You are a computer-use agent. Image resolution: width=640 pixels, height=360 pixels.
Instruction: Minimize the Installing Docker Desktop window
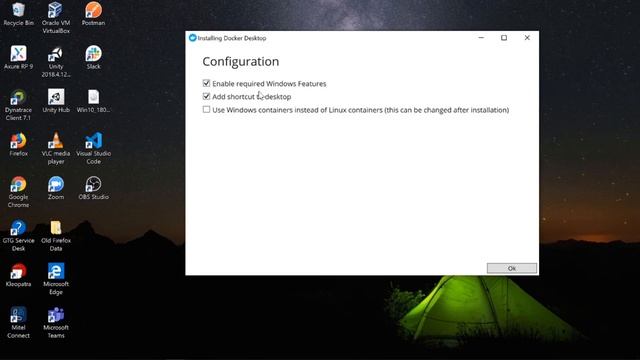481,38
